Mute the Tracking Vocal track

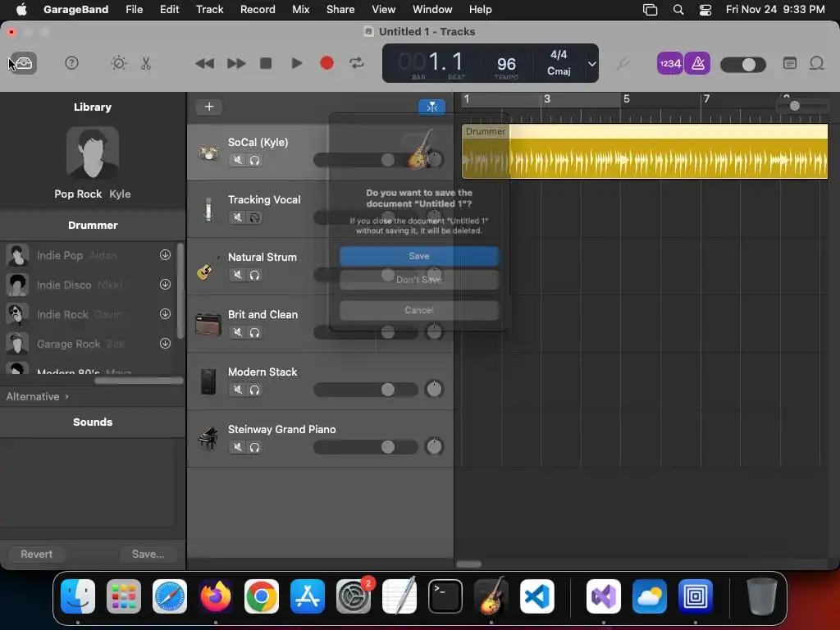tap(237, 217)
